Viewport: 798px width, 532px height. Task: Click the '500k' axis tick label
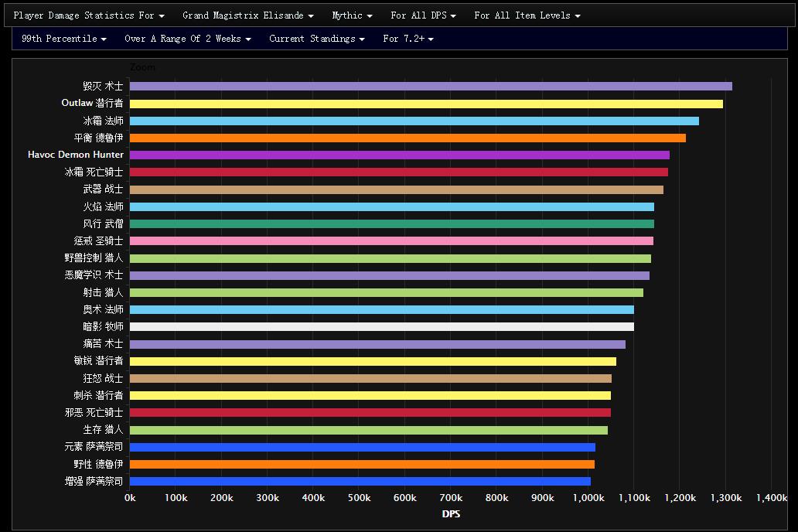(x=360, y=498)
